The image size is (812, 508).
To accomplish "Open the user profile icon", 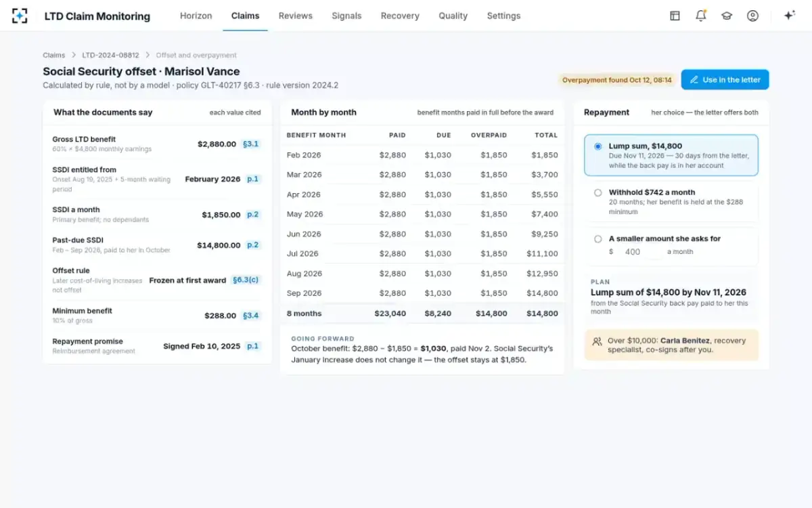I will [752, 16].
